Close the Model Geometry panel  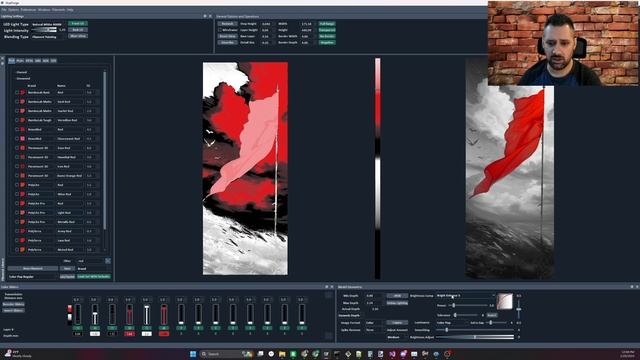[x=637, y=287]
